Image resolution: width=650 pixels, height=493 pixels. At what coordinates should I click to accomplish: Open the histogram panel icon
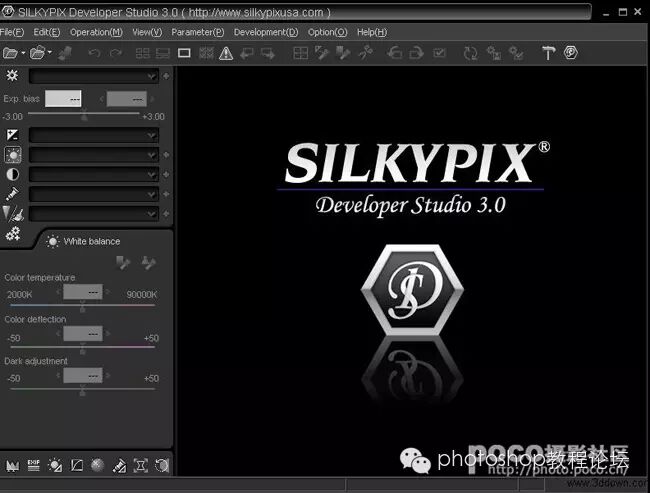(x=12, y=466)
